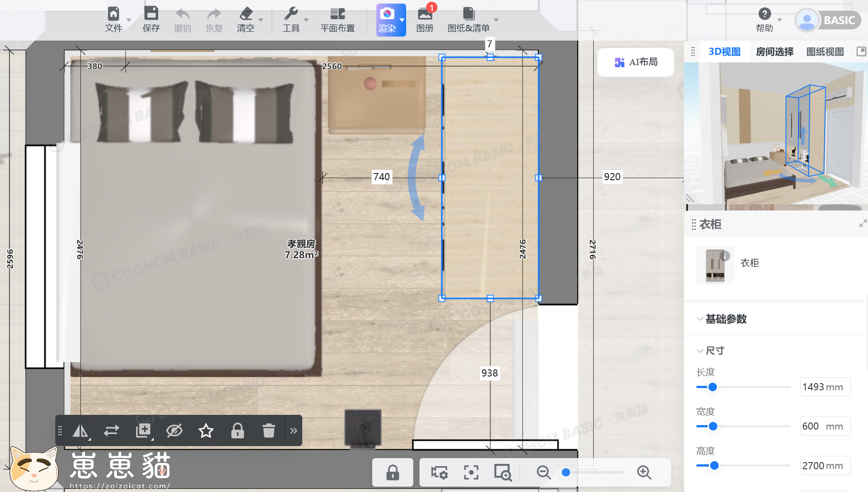The width and height of the screenshot is (868, 492).
Task: Click the 长度 field showing 1493 mm
Action: [x=825, y=387]
